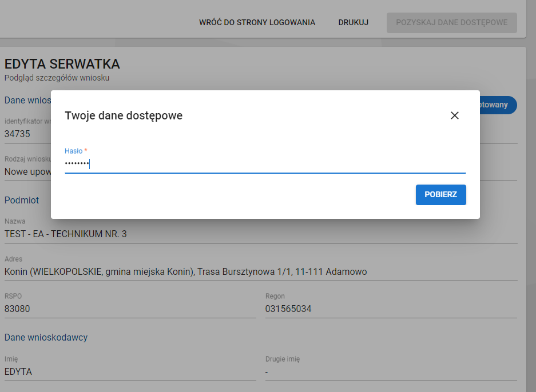The height and width of the screenshot is (392, 536).
Task: Click the POZYSKAJ DANE DOSTĘPOWE button
Action: point(451,23)
